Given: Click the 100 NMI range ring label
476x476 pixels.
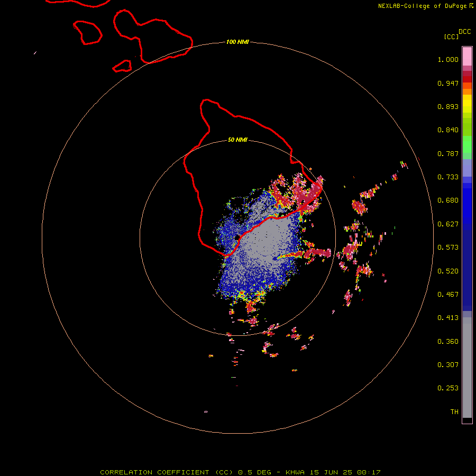Looking at the screenshot, I should coord(237,42).
